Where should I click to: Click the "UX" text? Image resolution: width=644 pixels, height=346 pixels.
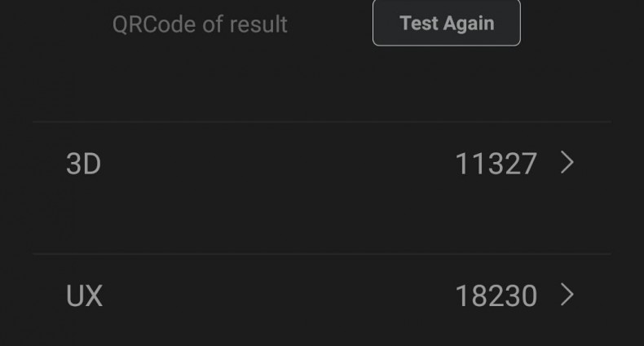84,296
